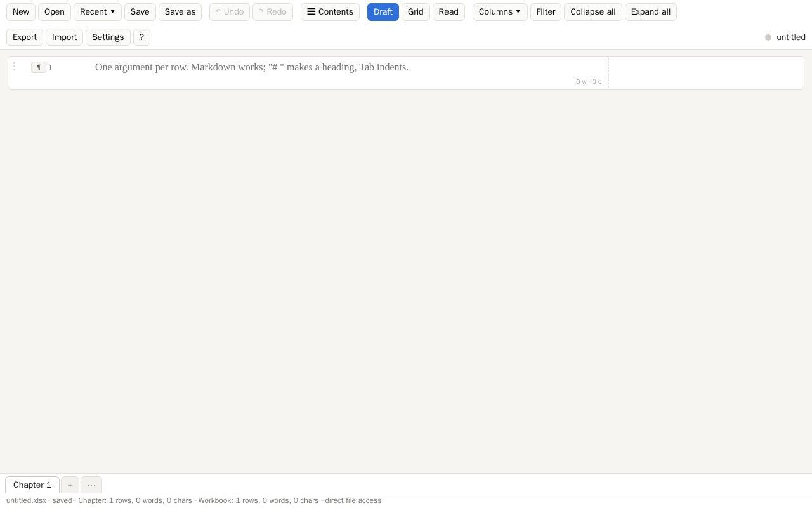Toggle the Filter bar
Screen dimensions: 812x508
coord(546,12)
